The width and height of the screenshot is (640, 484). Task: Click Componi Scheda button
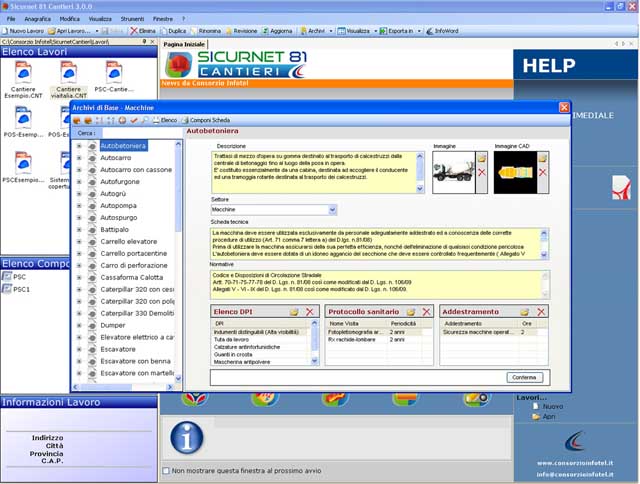coord(205,120)
